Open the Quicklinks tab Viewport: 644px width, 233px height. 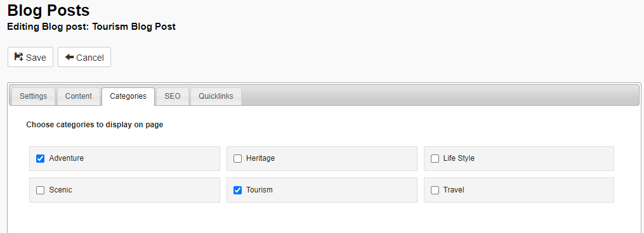[x=216, y=96]
